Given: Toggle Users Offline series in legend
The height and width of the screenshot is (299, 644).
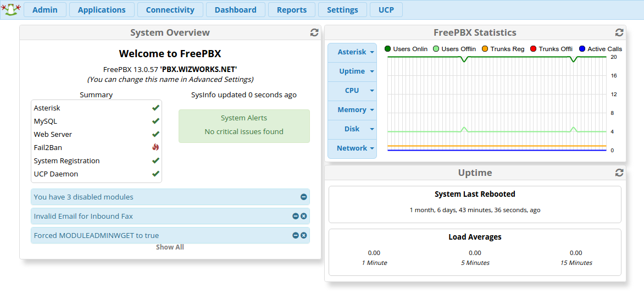Looking at the screenshot, I should click(454, 49).
